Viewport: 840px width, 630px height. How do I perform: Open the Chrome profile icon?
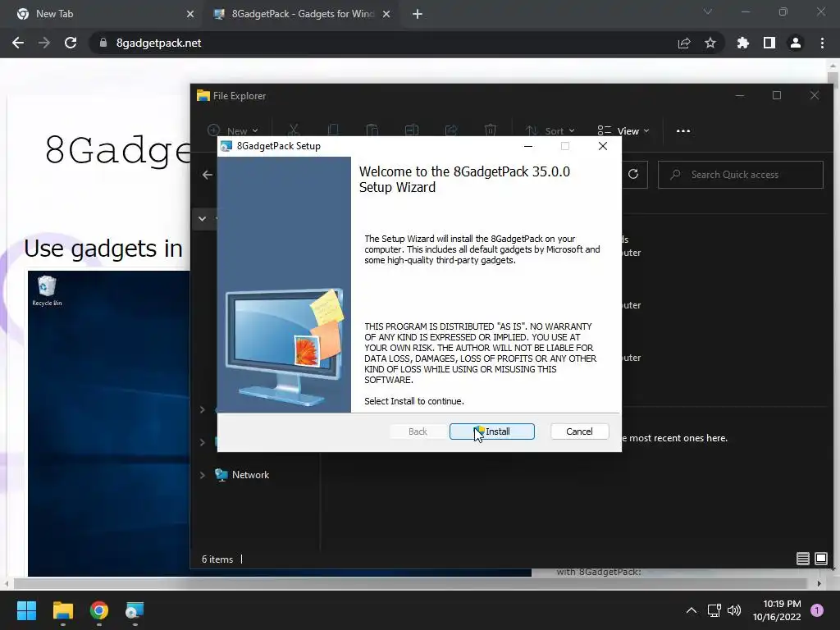[796, 43]
